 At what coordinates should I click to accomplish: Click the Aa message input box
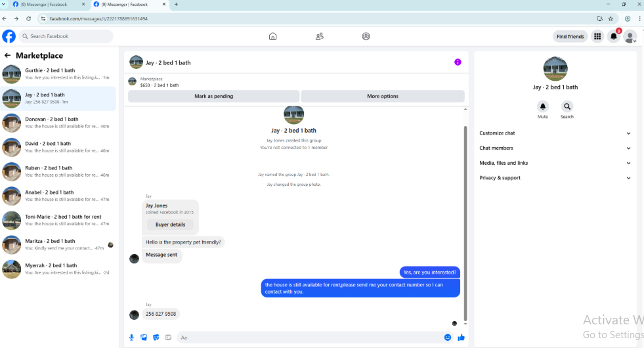[310, 337]
